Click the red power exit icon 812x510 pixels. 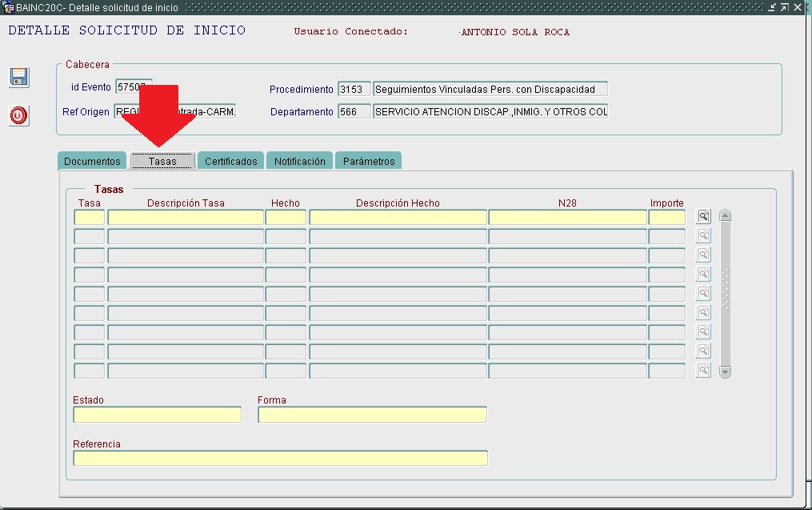(19, 115)
